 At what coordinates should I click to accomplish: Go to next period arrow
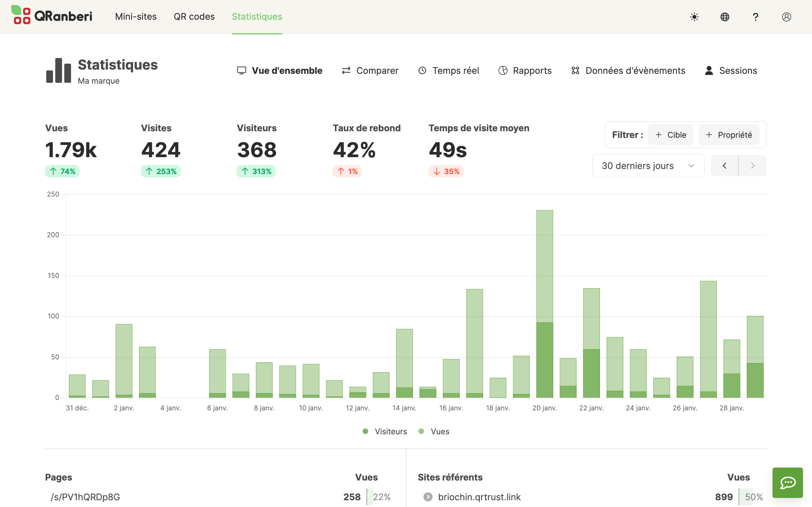point(753,166)
